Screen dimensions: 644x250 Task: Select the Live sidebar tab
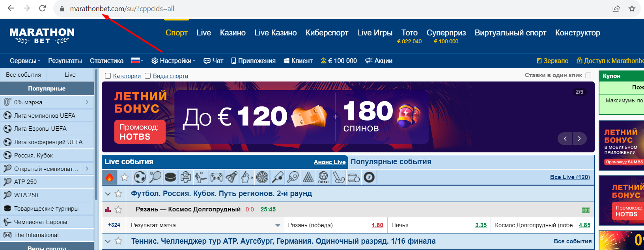point(70,75)
